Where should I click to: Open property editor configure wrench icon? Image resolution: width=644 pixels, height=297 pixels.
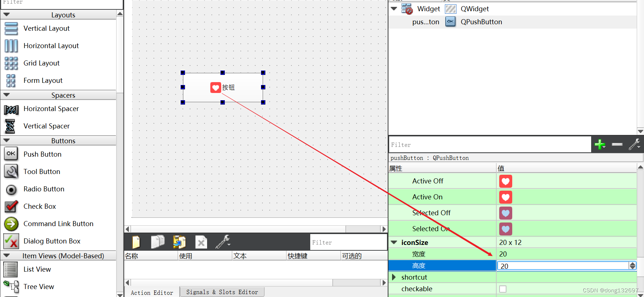click(634, 144)
